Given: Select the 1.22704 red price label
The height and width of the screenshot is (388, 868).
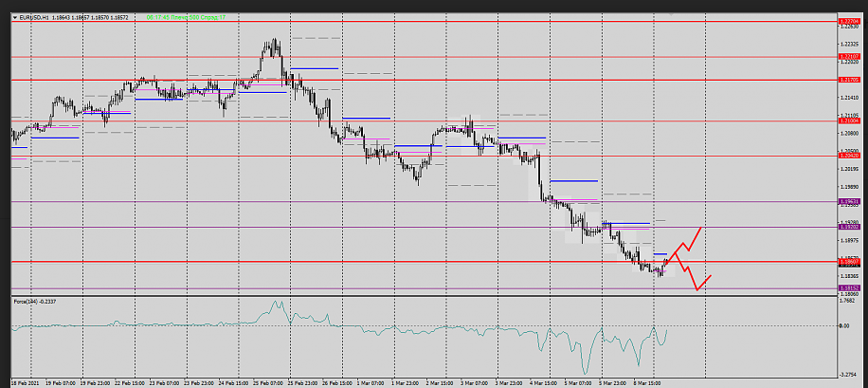Looking at the screenshot, I should click(848, 20).
